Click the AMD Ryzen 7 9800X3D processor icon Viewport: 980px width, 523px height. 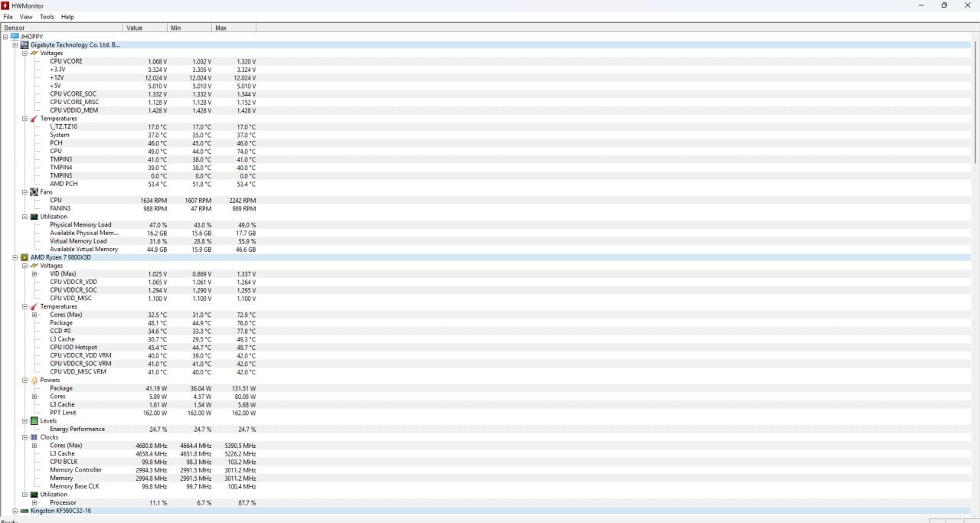coord(24,257)
